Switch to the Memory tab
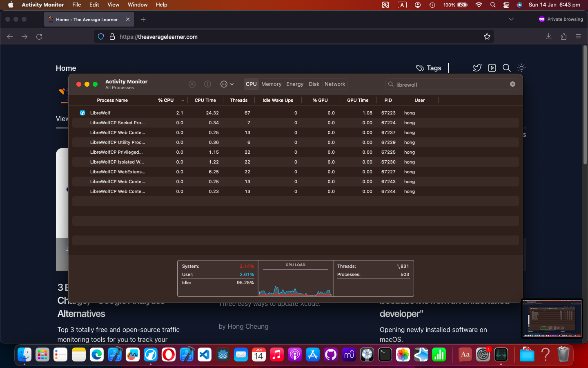 coord(271,84)
